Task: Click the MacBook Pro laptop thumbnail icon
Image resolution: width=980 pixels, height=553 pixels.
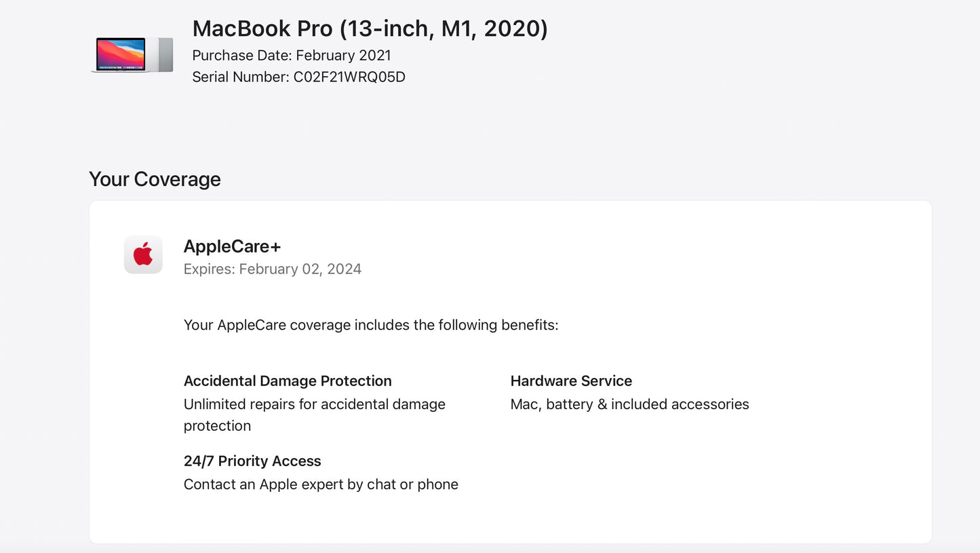Action: click(131, 54)
